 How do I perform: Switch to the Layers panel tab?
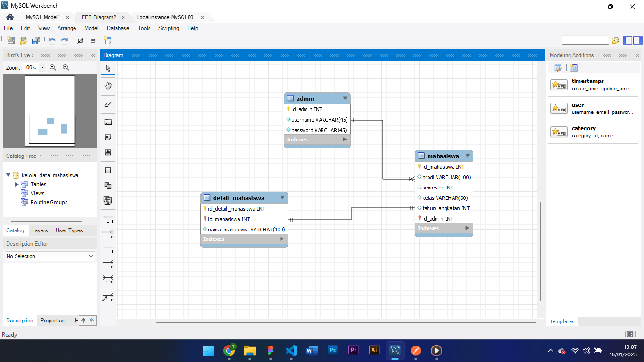pyautogui.click(x=40, y=230)
